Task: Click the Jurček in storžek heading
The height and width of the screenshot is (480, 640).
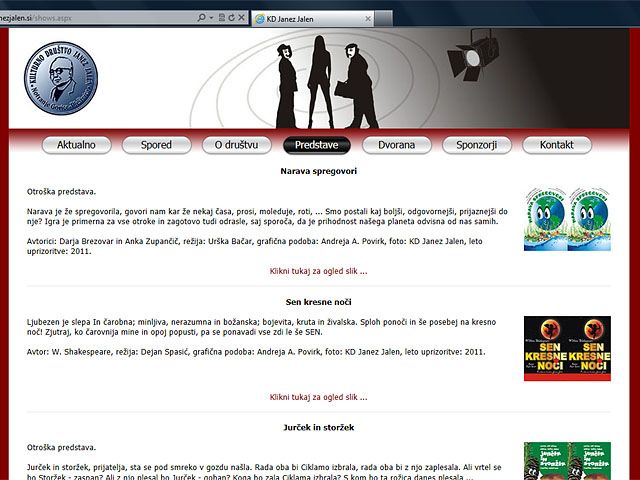Action: click(318, 427)
